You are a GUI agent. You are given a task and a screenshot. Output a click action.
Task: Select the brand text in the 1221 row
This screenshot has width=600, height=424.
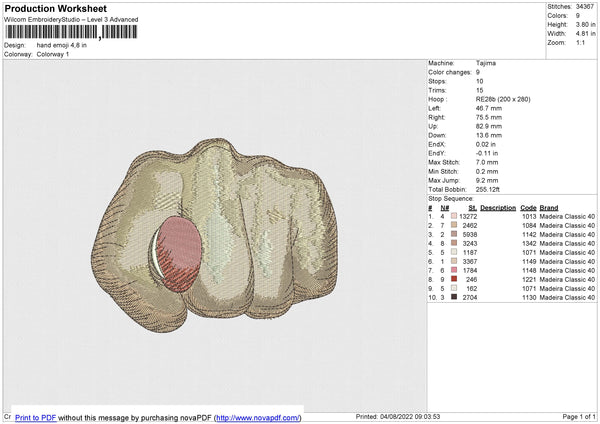click(x=567, y=279)
